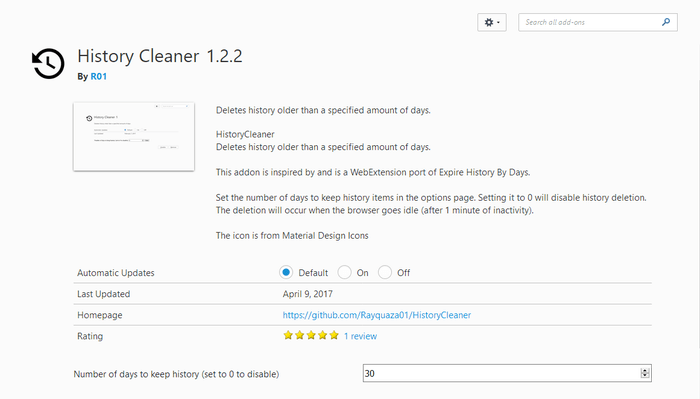
Task: Open the gear tools dropdown menu
Action: 492,22
